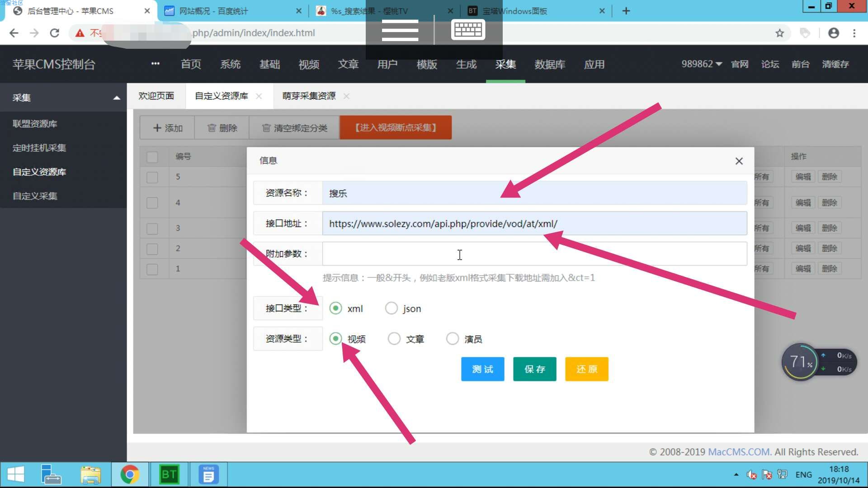Open the 989862 user dropdown

point(702,64)
